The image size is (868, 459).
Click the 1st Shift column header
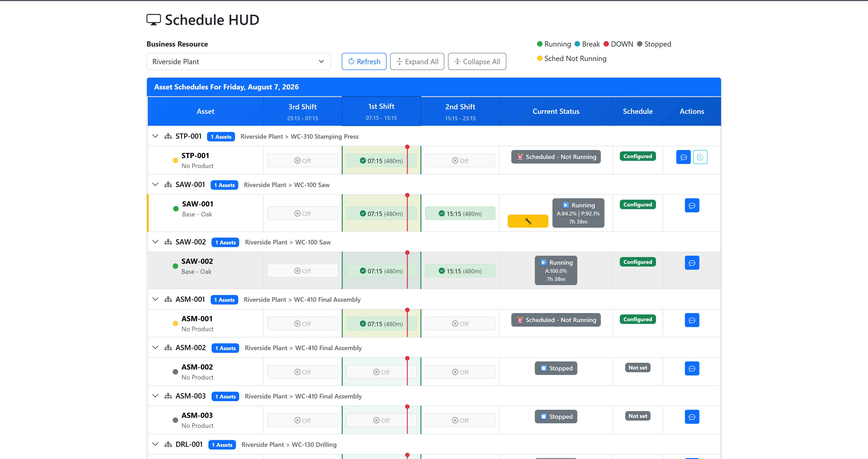click(x=381, y=111)
